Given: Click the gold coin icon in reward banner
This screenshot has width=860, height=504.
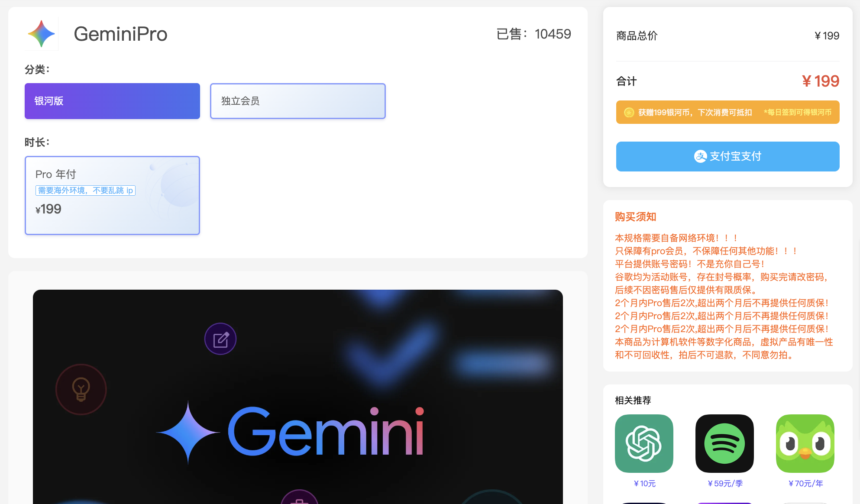Looking at the screenshot, I should coord(629,113).
